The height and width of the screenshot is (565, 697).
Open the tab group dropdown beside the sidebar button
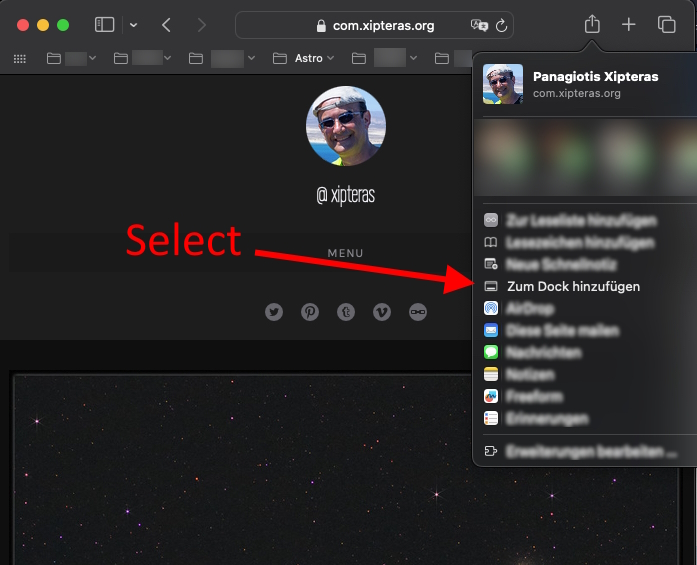tap(133, 25)
